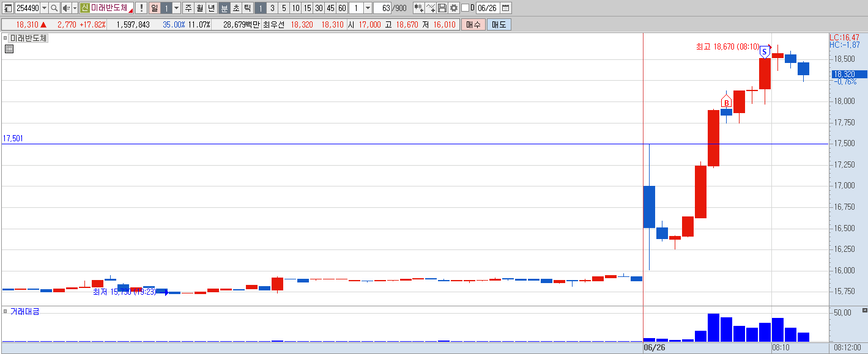Click the 08:10 time axis label
The height and width of the screenshot is (354, 868).
[x=781, y=347]
